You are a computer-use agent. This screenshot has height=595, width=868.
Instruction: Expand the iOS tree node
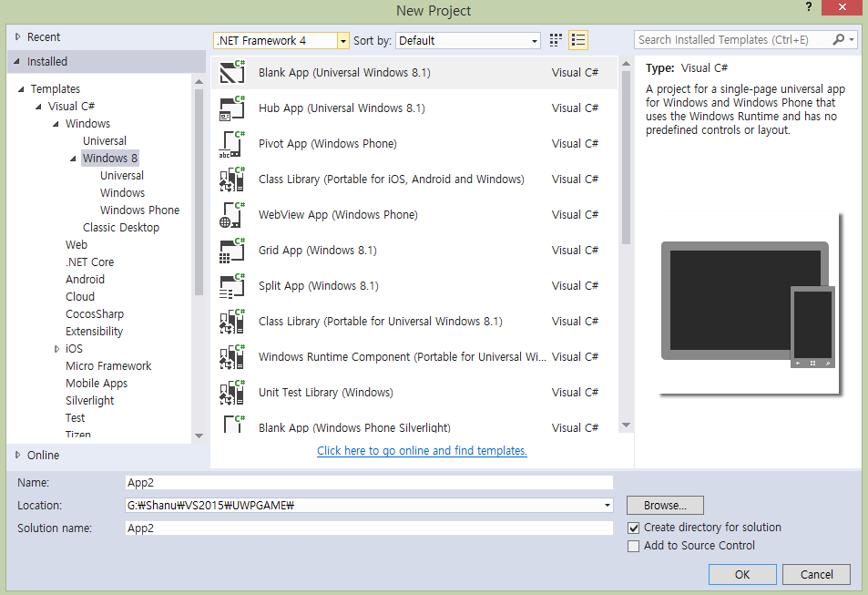pos(56,349)
